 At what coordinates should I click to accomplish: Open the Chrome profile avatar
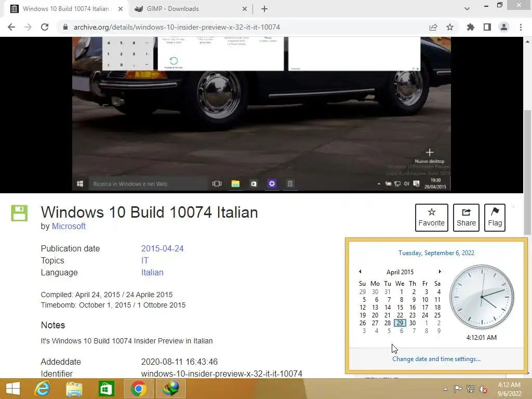click(x=504, y=27)
